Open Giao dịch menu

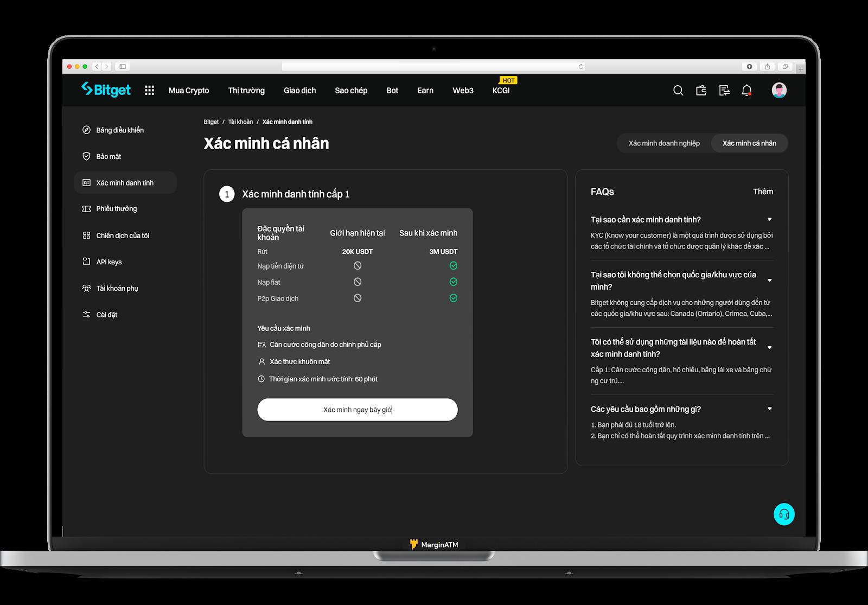click(299, 91)
